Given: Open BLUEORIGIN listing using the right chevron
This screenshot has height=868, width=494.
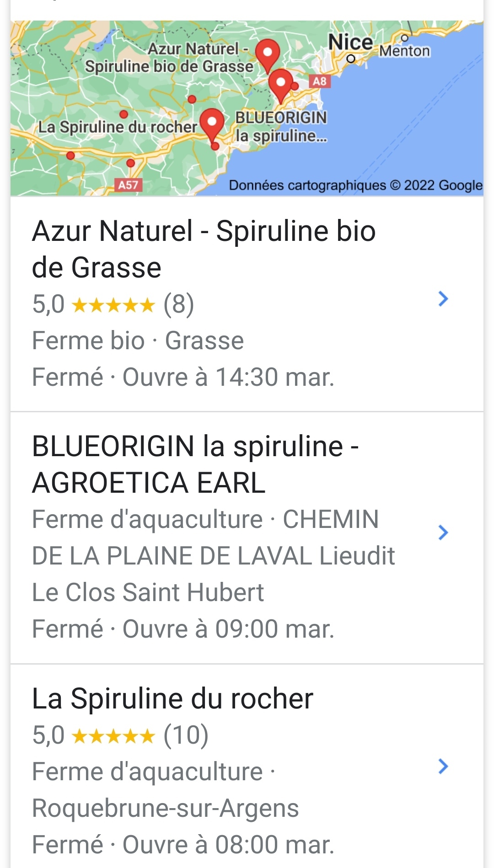Looking at the screenshot, I should pos(443,533).
